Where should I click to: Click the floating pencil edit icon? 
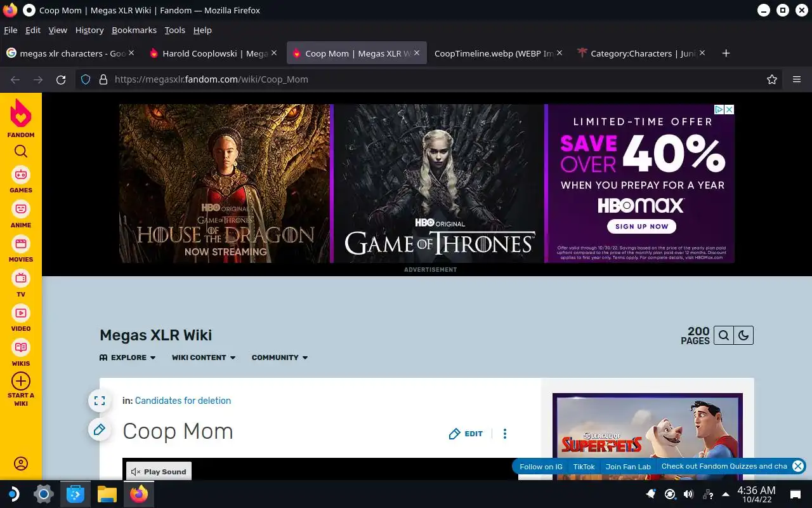click(x=100, y=430)
